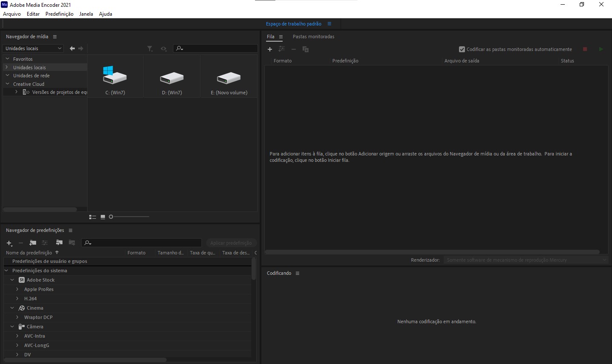Click Espaço de trabalho padrão workspace label
Image resolution: width=612 pixels, height=364 pixels.
point(294,24)
